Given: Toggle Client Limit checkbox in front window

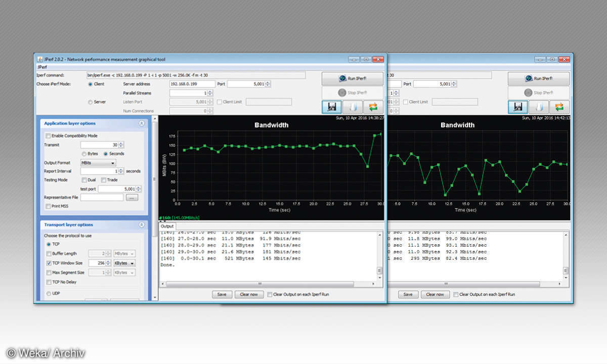Looking at the screenshot, I should pyautogui.click(x=219, y=102).
